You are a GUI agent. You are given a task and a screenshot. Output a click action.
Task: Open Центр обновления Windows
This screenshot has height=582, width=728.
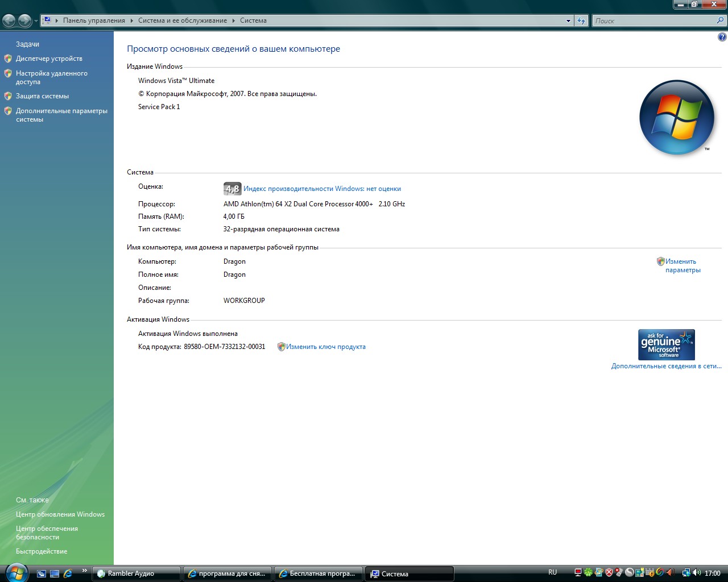[60, 514]
